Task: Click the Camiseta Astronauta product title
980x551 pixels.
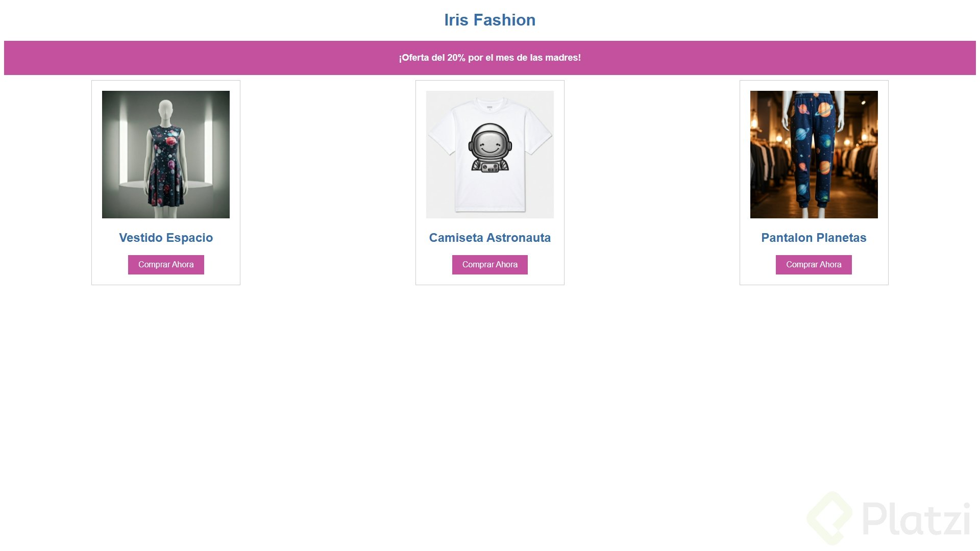Action: pyautogui.click(x=490, y=238)
